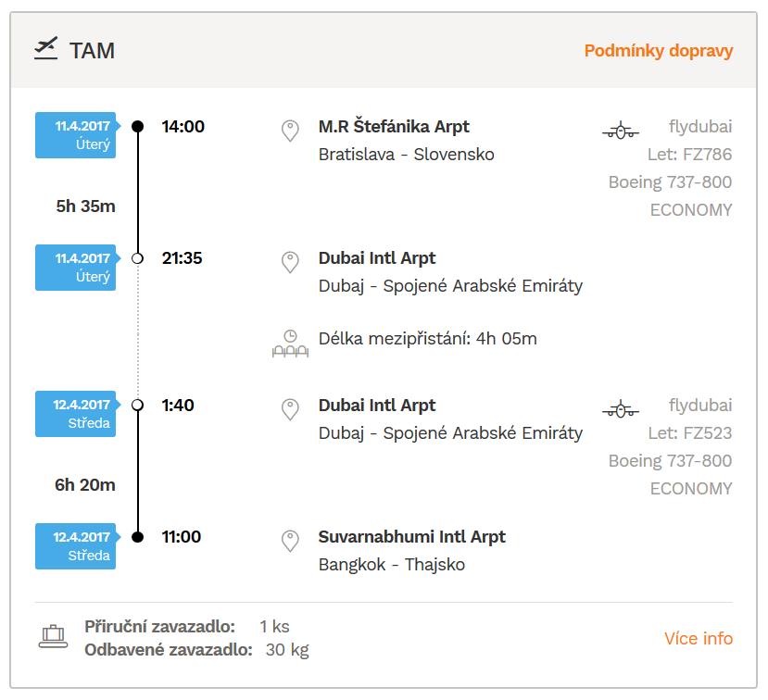Click the airplane icon for flight FZ523

tap(621, 408)
